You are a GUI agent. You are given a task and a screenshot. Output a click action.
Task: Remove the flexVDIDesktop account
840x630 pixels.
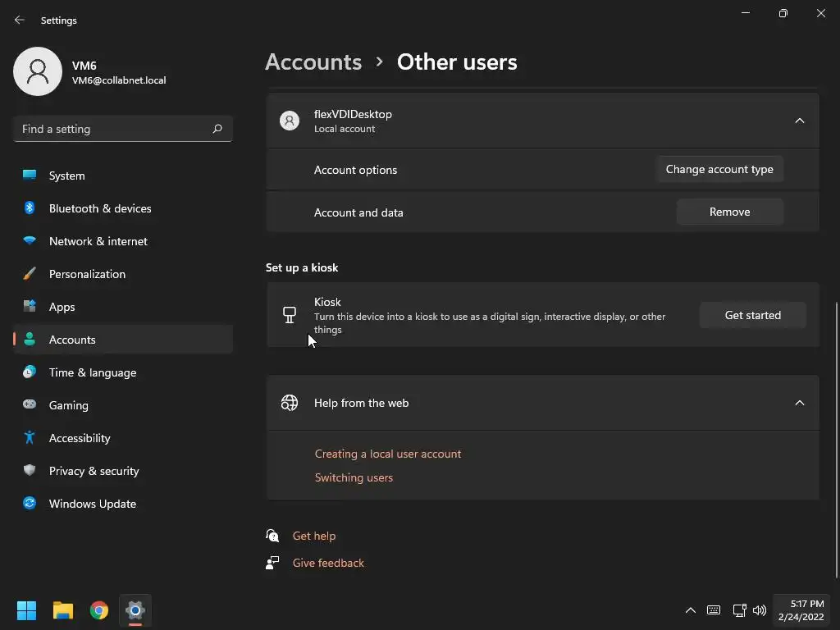pos(729,212)
